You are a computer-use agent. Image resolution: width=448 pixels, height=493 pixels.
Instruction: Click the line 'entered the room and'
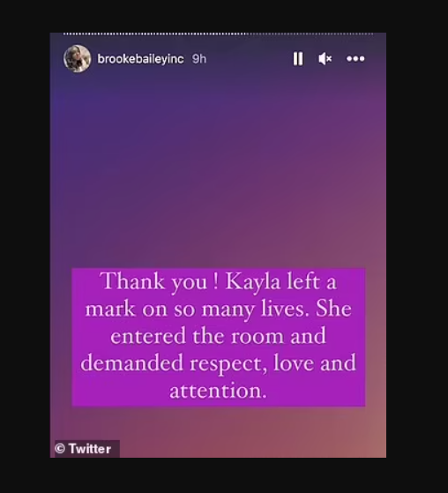tap(218, 336)
